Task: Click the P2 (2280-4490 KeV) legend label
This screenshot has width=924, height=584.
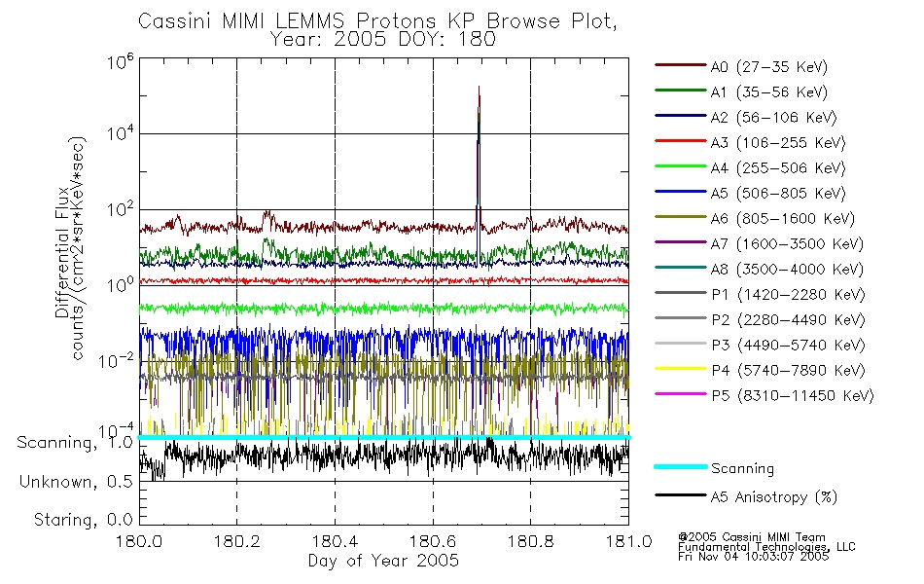Action: pos(788,320)
